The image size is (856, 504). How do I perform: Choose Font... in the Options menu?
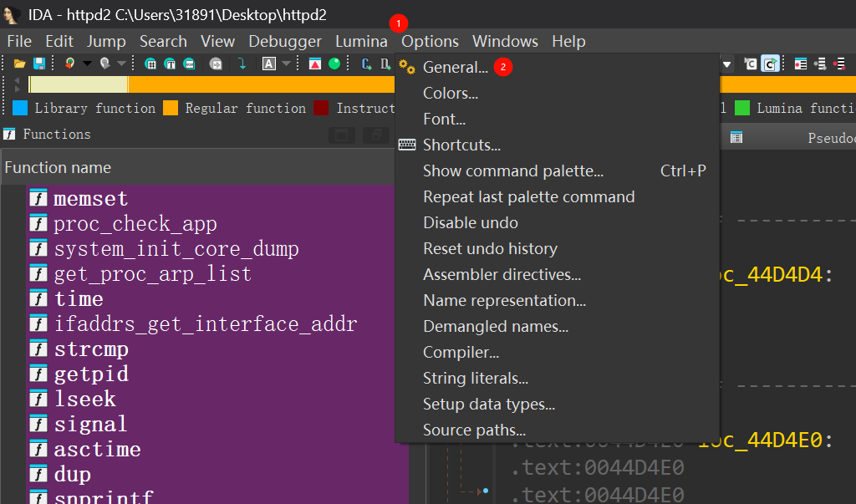pos(558,119)
